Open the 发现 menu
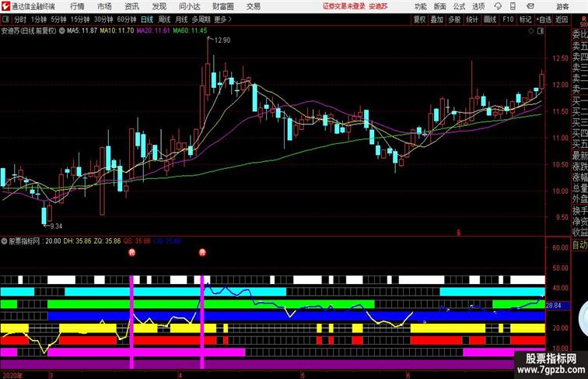The width and height of the screenshot is (588, 379). click(x=159, y=6)
